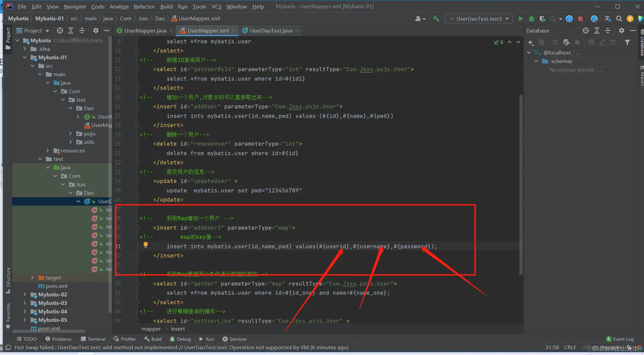Refresh the Database panel
Image resolution: width=644 pixels, height=355 pixels.
555,42
